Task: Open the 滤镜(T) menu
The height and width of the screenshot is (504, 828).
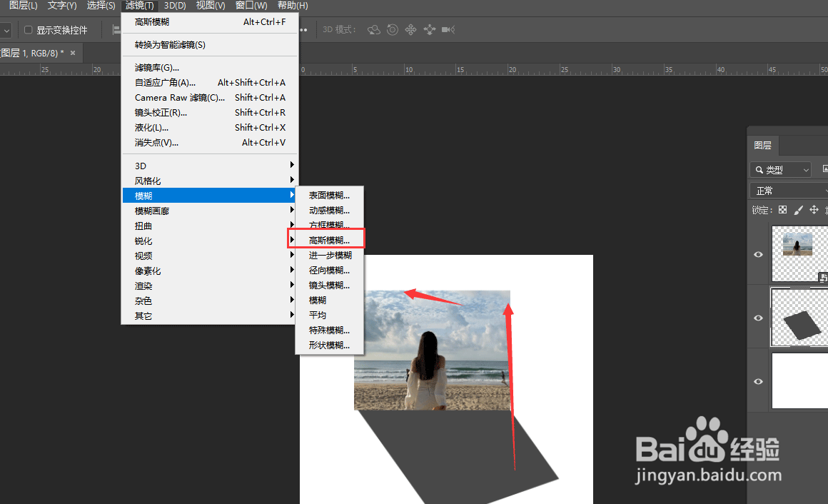Action: click(139, 5)
